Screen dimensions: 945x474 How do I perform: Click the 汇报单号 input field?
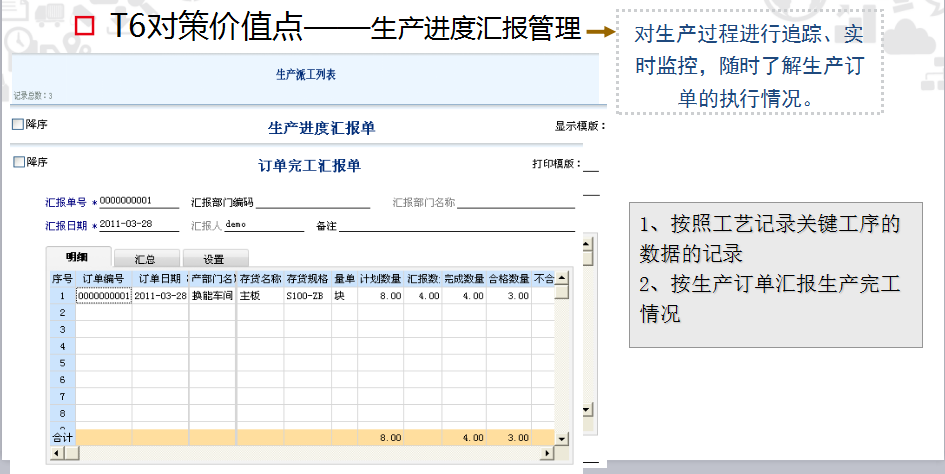click(x=139, y=201)
